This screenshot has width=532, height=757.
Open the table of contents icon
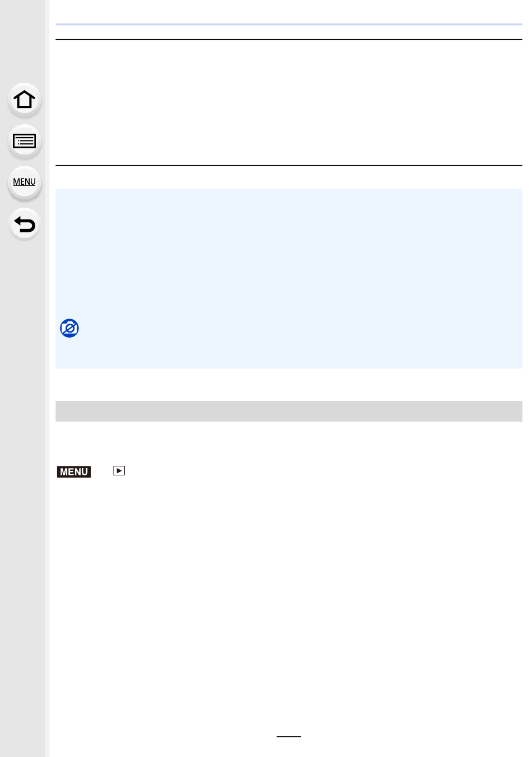(24, 141)
